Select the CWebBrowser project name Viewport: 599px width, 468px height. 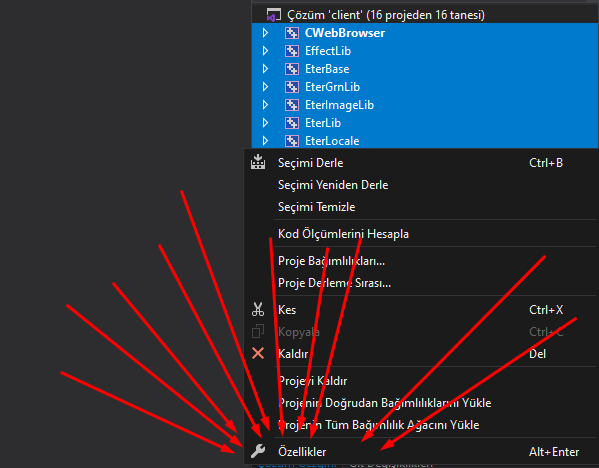point(345,33)
